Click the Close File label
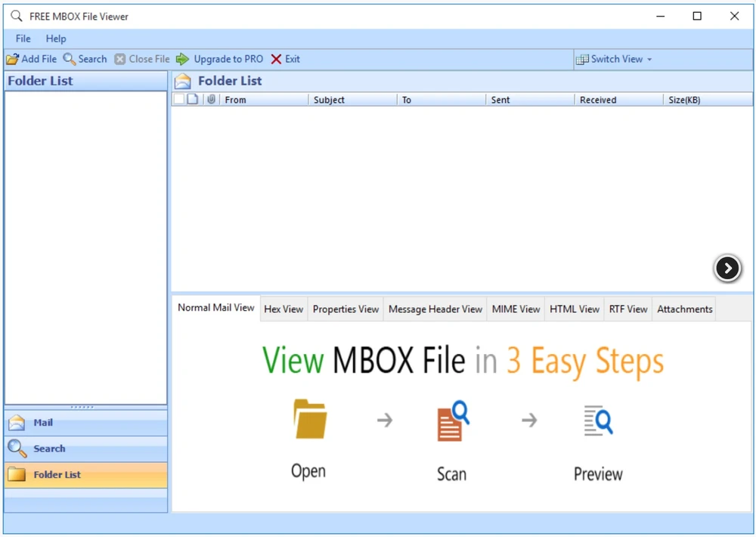The width and height of the screenshot is (756, 537). pyautogui.click(x=150, y=59)
